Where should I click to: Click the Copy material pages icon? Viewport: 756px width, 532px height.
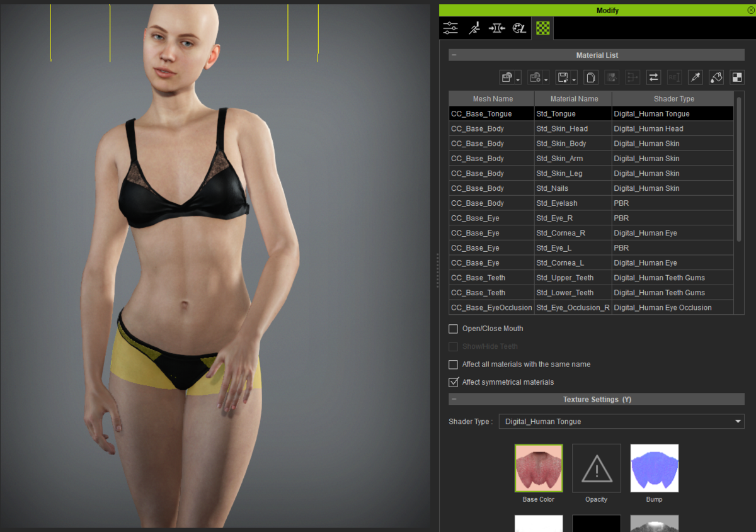pos(591,77)
